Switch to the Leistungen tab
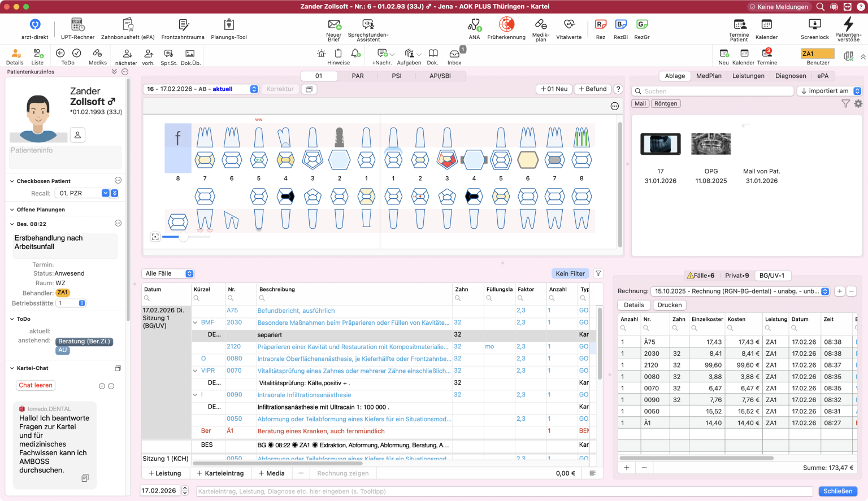The image size is (868, 501). (748, 76)
